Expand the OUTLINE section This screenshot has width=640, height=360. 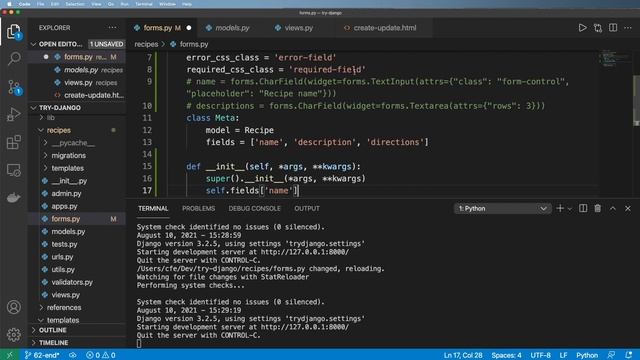point(77,330)
